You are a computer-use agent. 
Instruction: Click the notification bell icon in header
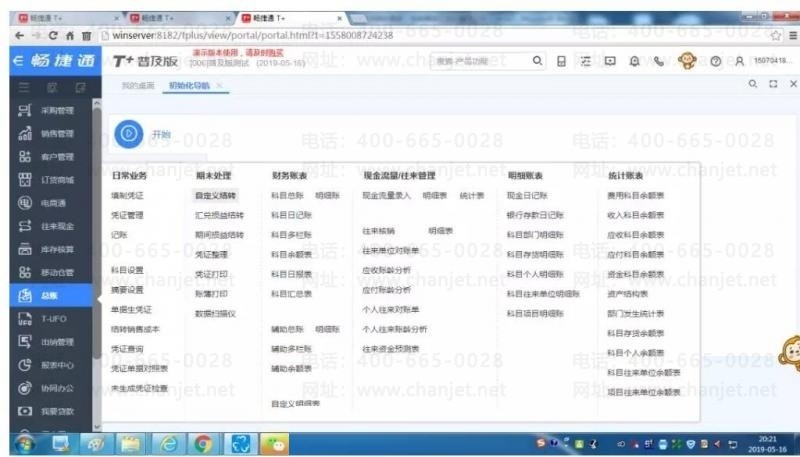pyautogui.click(x=634, y=61)
